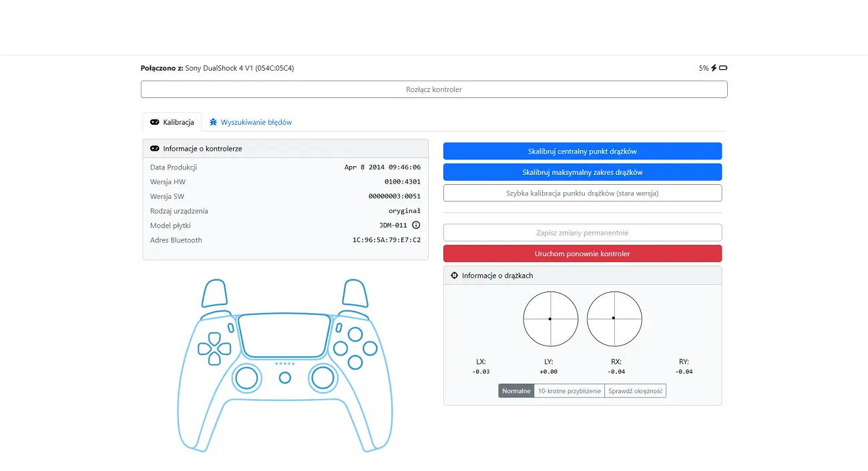The image size is (868, 471).
Task: Switch to 10-krotne przybliżenie mode
Action: click(570, 391)
